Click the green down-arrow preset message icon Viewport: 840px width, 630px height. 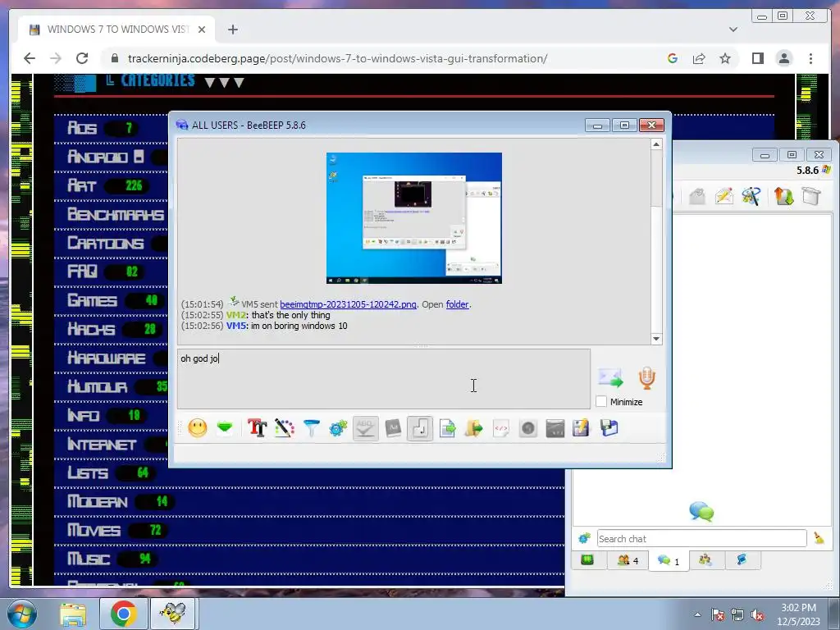click(225, 428)
